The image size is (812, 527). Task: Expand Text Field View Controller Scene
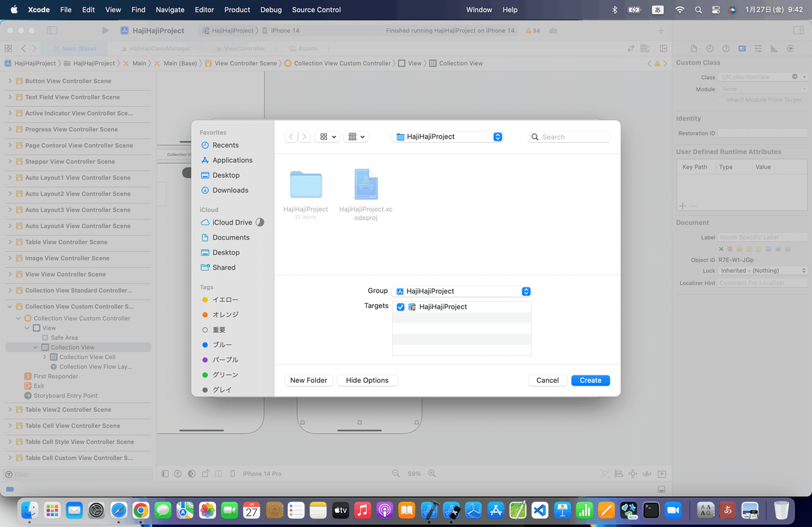tap(9, 97)
